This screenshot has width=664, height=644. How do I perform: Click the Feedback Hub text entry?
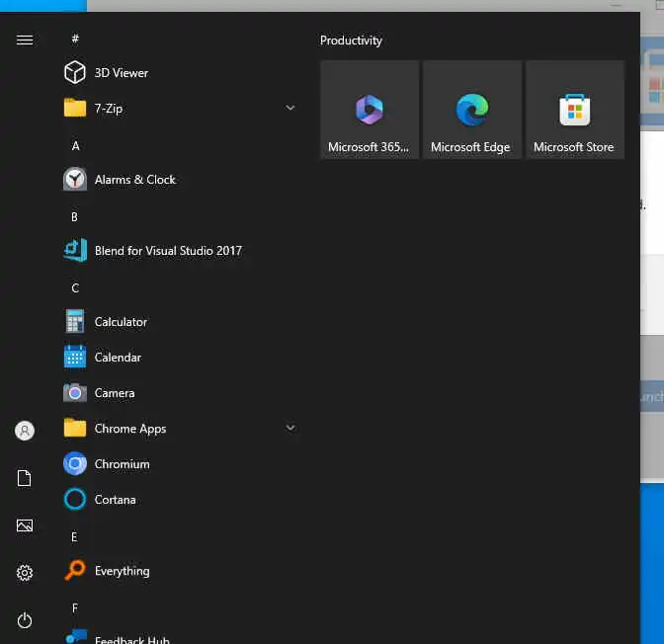coord(132,639)
